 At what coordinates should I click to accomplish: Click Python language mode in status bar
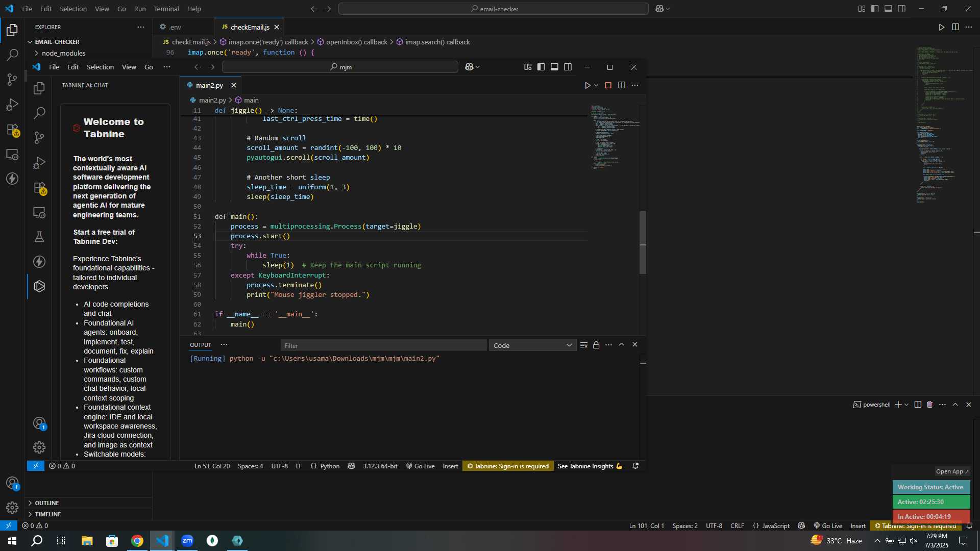[x=330, y=466]
